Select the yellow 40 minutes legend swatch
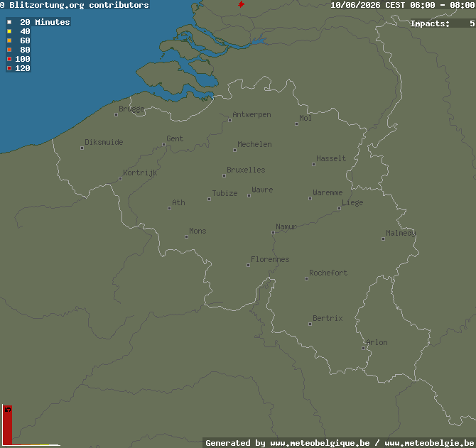 click(9, 31)
